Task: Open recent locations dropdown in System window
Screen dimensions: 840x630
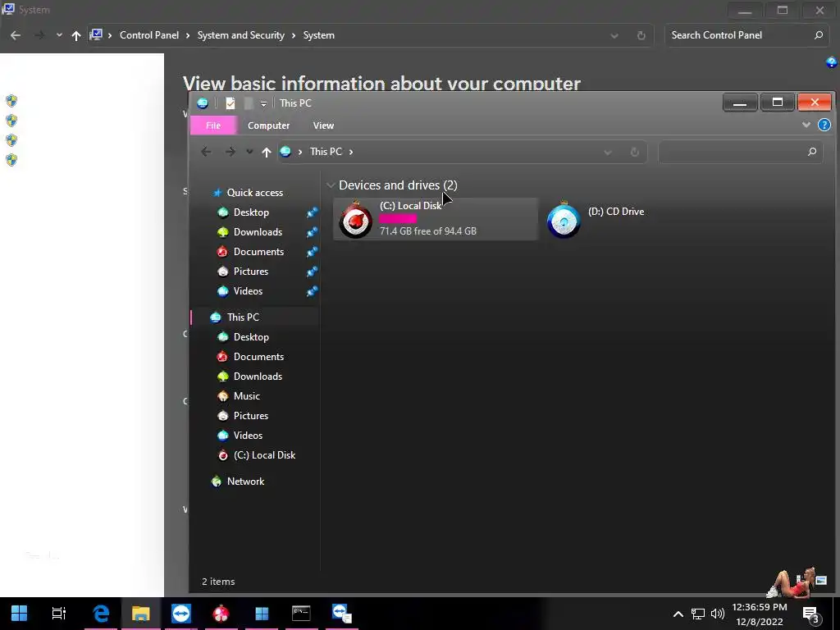Action: 59,35
